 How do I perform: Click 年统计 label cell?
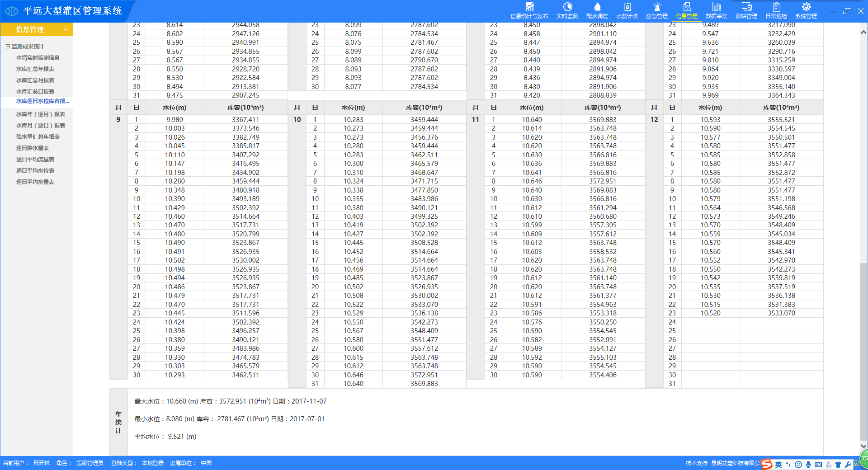118,422
